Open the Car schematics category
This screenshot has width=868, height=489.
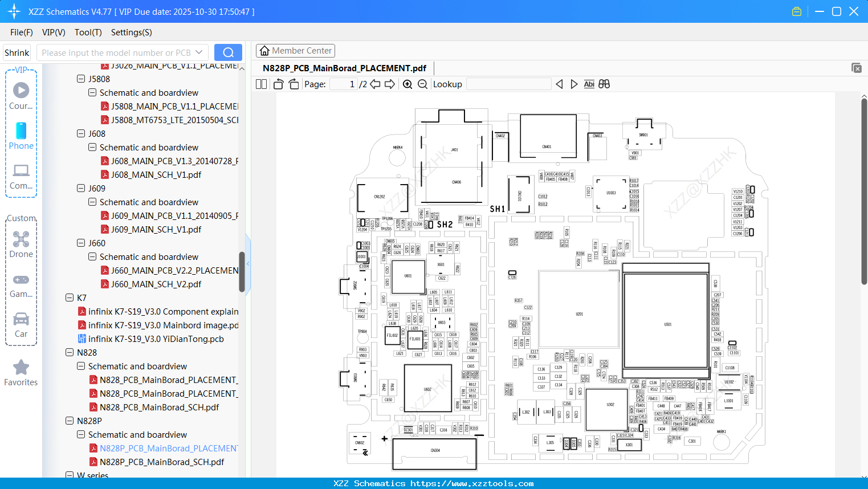pos(21,320)
